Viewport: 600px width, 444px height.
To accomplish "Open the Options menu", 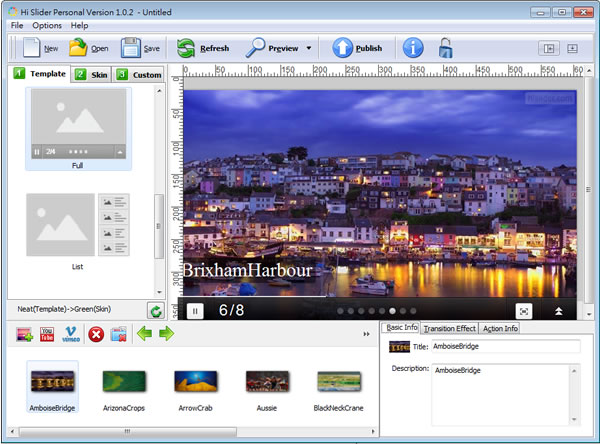I will pos(46,25).
